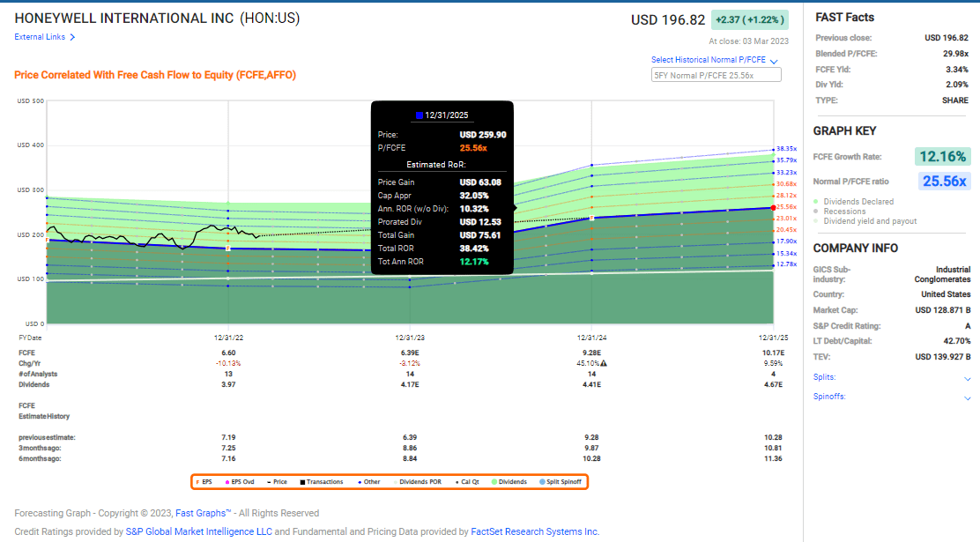The image size is (980, 542).
Task: Click the 12/31/24 FY date label
Action: (x=592, y=338)
